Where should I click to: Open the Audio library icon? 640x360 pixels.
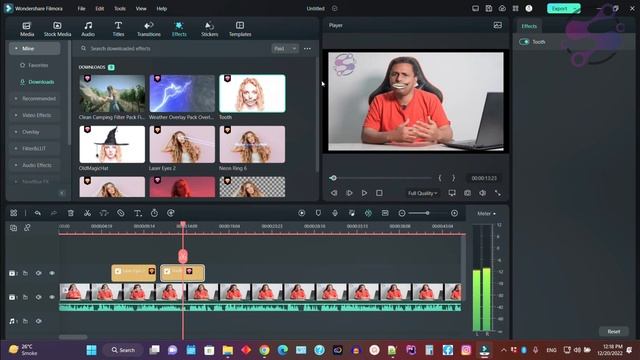point(88,29)
